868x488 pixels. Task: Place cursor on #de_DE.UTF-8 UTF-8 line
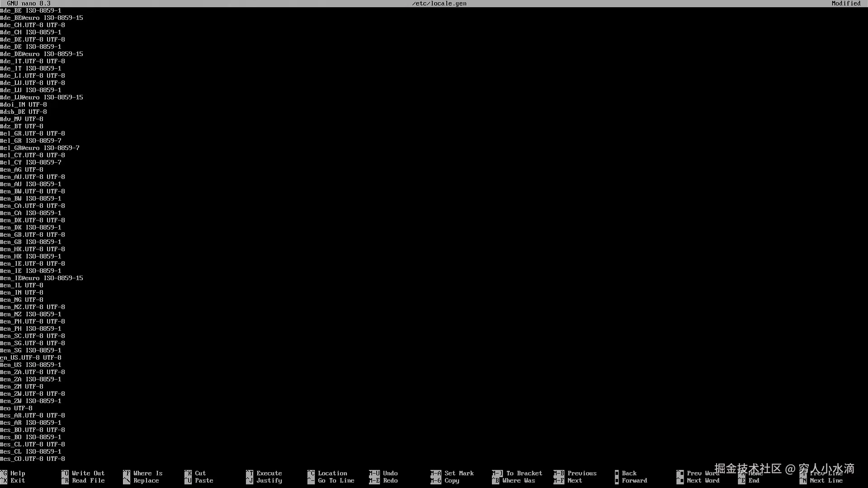click(x=33, y=39)
